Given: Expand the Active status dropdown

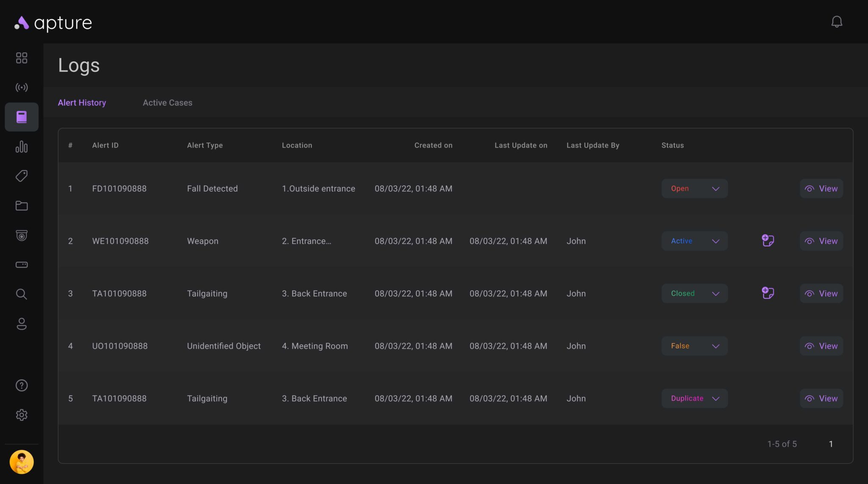Looking at the screenshot, I should click(x=694, y=241).
